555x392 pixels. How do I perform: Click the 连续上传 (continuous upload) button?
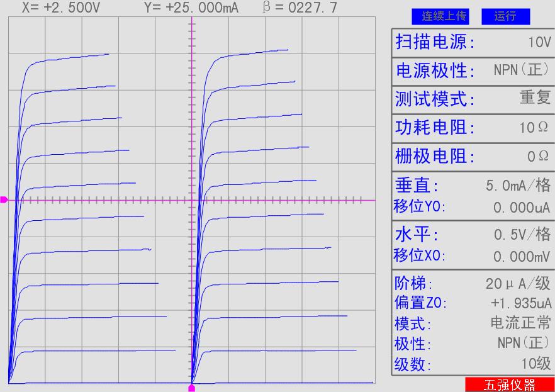tap(440, 17)
